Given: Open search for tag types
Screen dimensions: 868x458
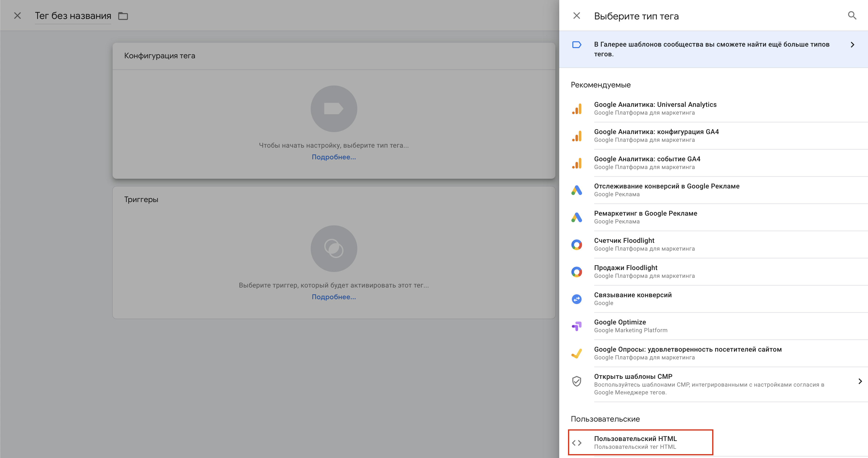Looking at the screenshot, I should pos(852,16).
